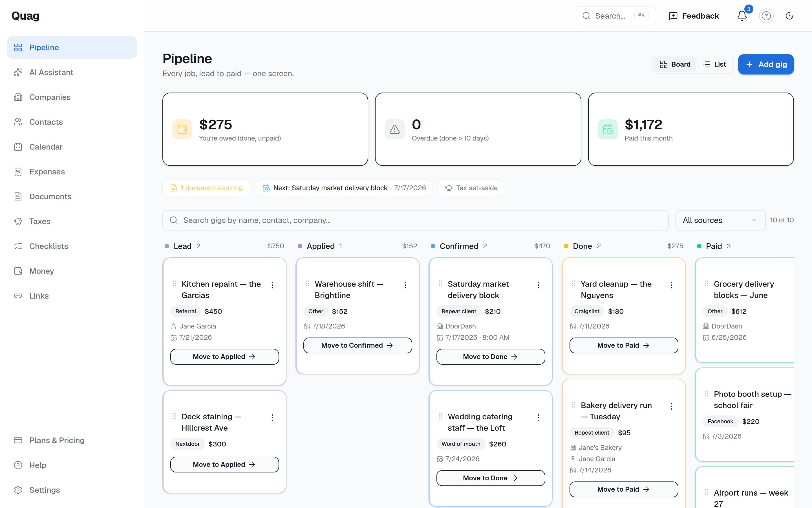Grab drag handle on Kitchen repaint card
Viewport: 812px width, 508px height.
click(x=174, y=284)
